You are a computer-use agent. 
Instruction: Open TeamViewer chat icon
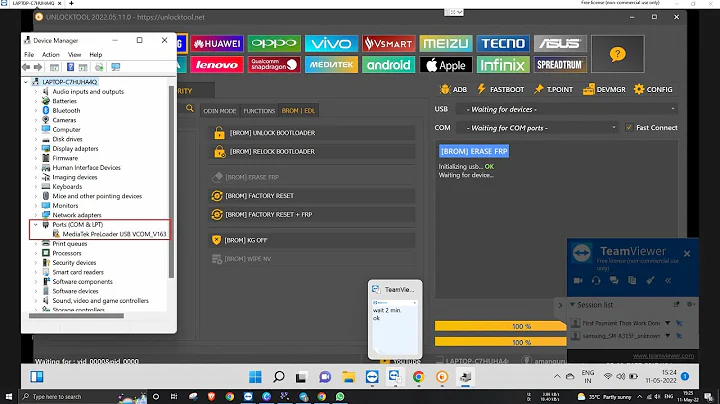pos(614,281)
